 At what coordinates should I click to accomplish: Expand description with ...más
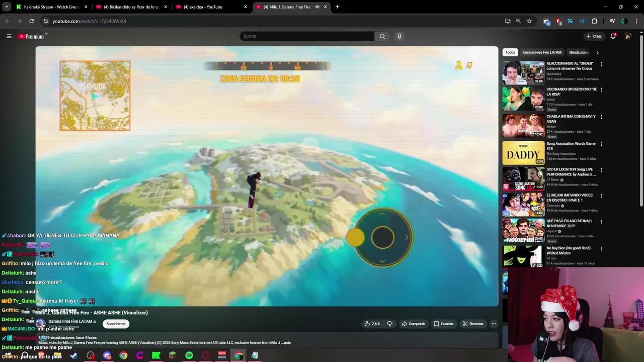coord(286,342)
